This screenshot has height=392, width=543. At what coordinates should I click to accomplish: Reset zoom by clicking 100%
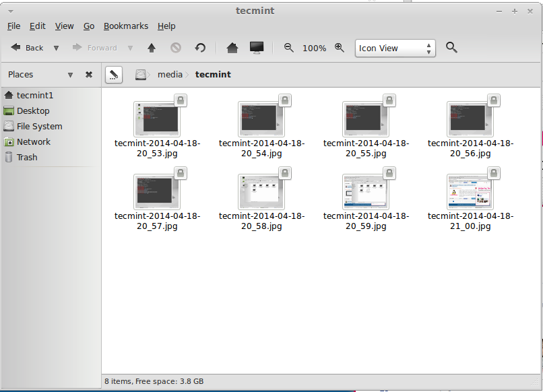pos(314,48)
